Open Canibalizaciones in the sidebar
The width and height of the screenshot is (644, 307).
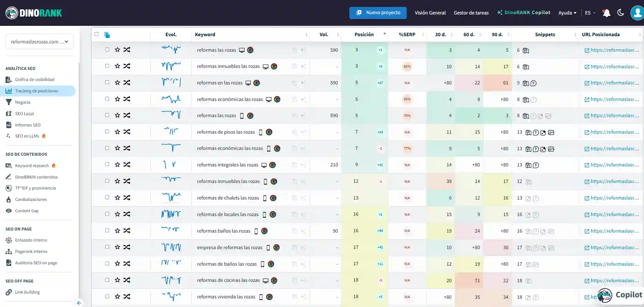point(31,199)
